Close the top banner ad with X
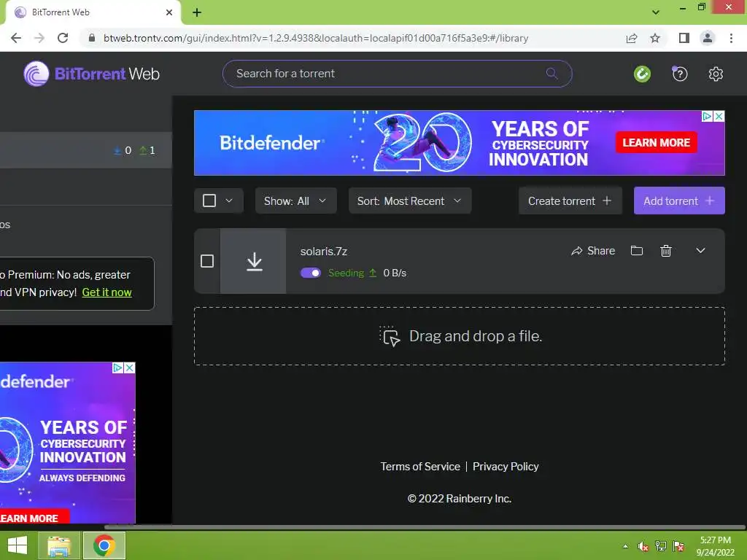Viewport: 747px width, 560px height. (719, 116)
